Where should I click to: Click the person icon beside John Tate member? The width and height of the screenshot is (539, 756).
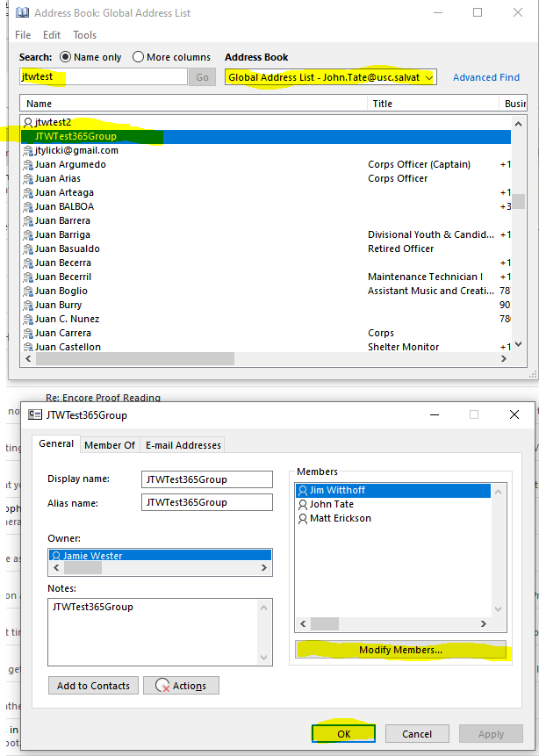pos(303,504)
